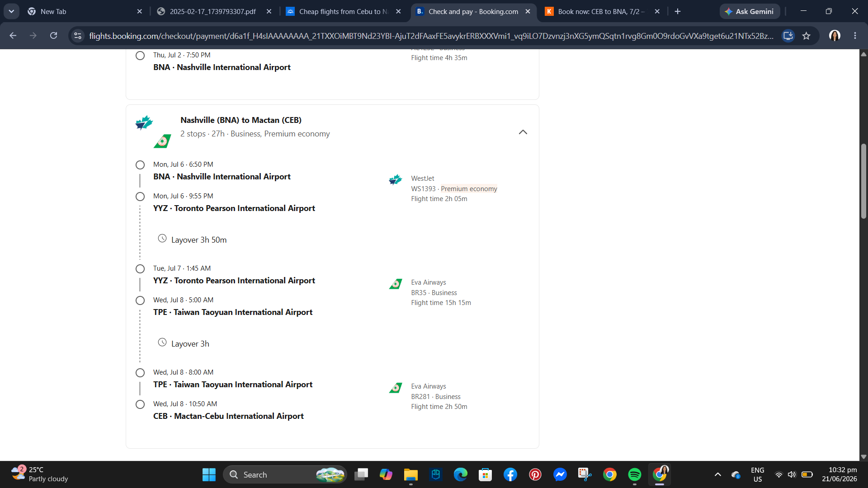Viewport: 868px width, 488px height.
Task: Open a new browser tab
Action: (678, 11)
